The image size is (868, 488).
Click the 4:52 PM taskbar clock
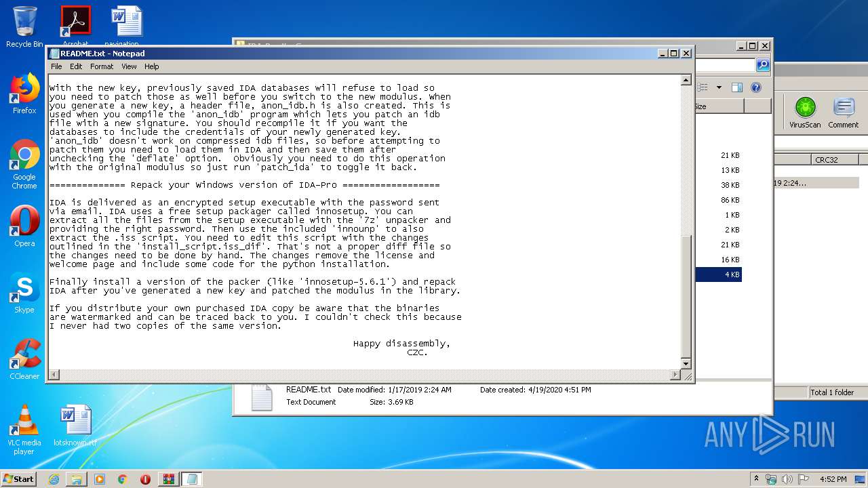[x=833, y=479]
